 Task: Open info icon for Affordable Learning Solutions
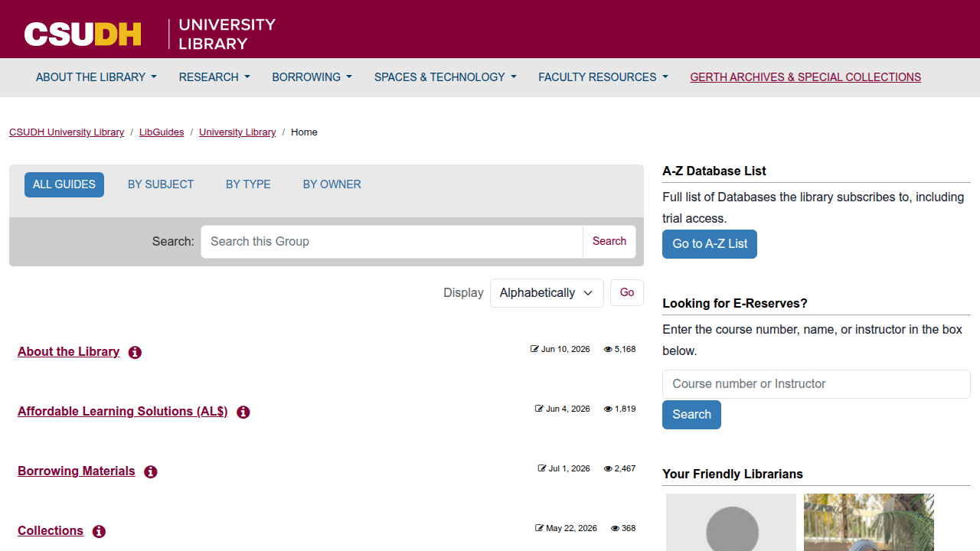point(243,412)
